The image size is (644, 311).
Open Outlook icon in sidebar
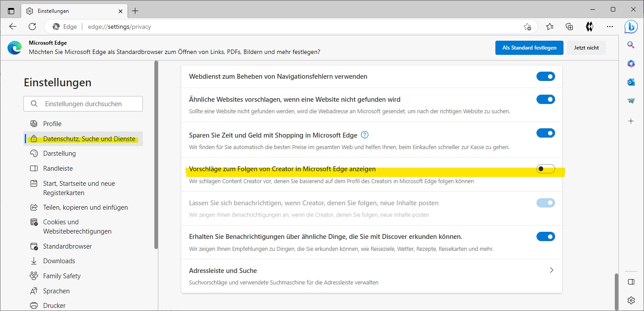[x=631, y=82]
